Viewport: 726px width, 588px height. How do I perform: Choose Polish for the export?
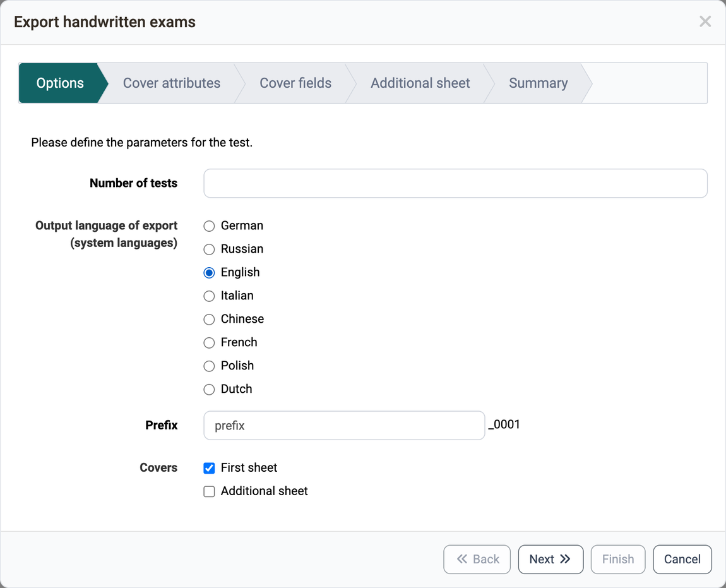(x=210, y=366)
